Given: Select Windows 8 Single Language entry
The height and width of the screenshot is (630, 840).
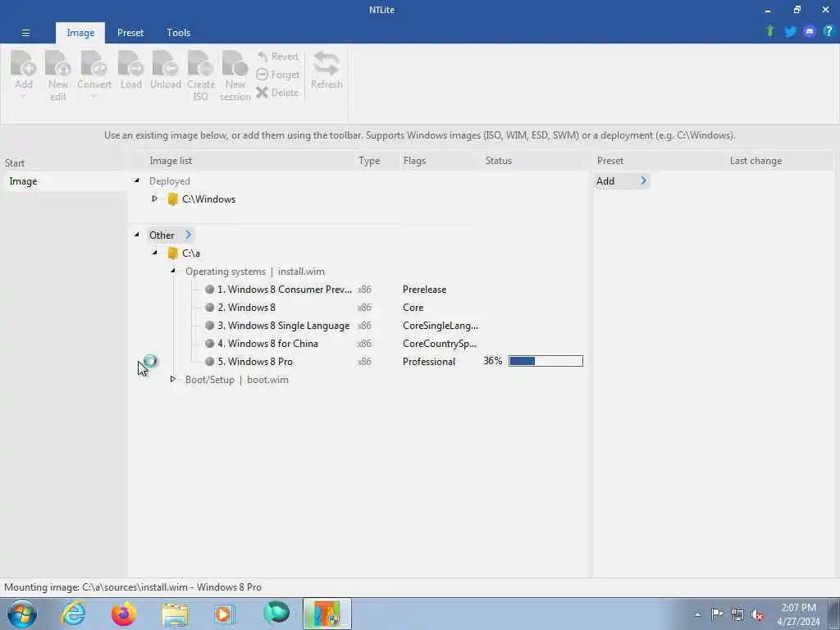Looking at the screenshot, I should click(283, 326).
